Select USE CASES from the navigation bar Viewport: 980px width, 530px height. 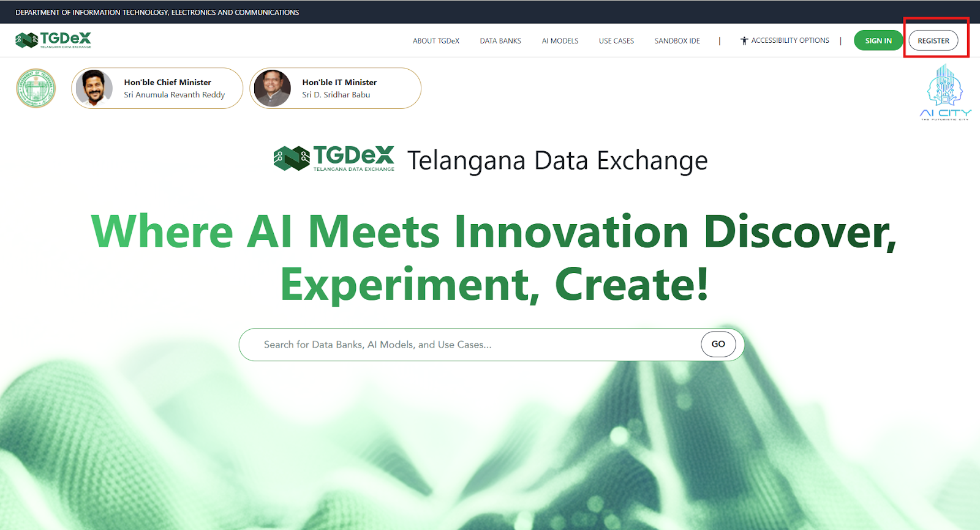pyautogui.click(x=616, y=41)
